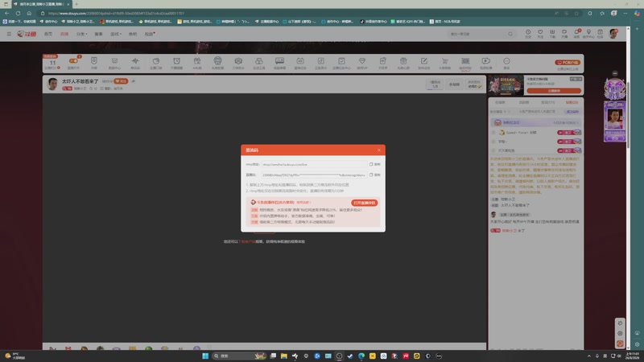Screen dimensions: 644x362
Task: Open the robot head icon in streamer toolbar
Action: tap(217, 63)
